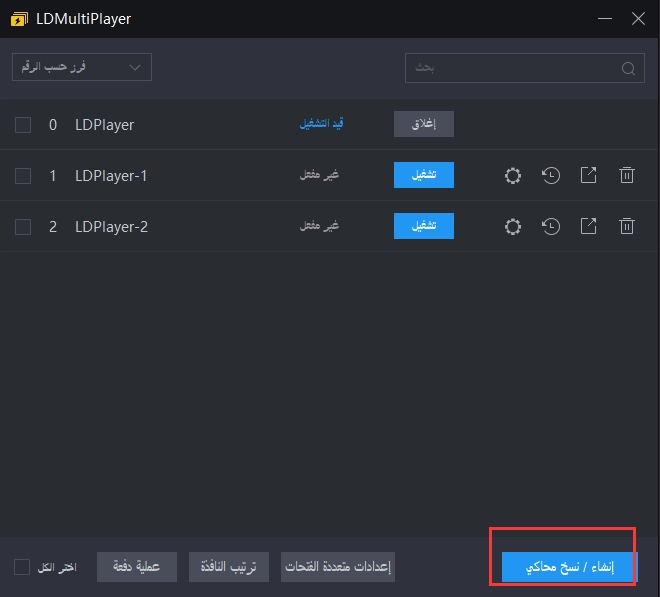Click the قيد التشغيل running status
660x597 pixels.
pos(322,124)
